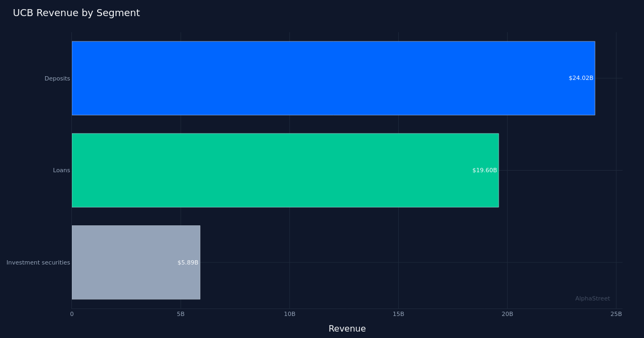644x338 pixels.
Task: Click the 0 tick on x-axis
Action: pos(72,314)
